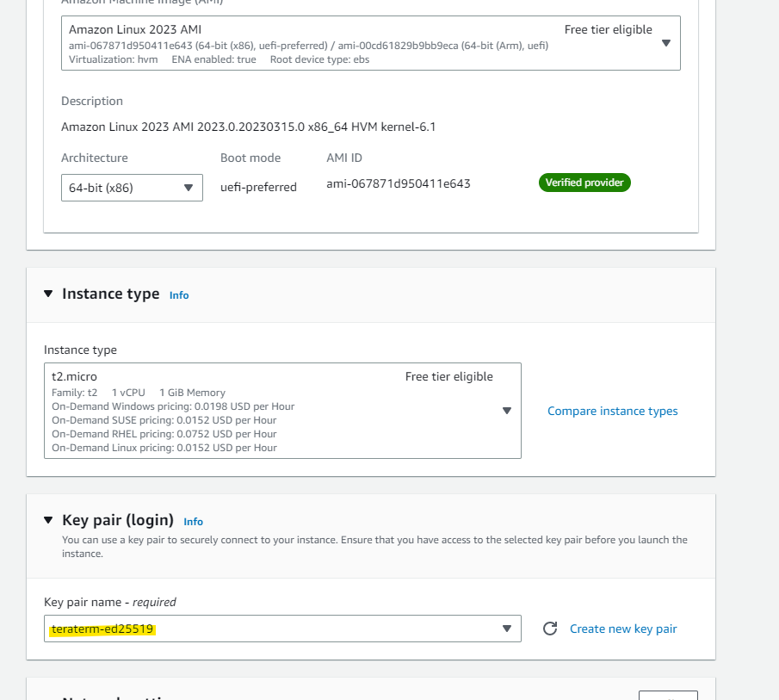Click the arrow on the Key pair name selector

(x=507, y=629)
